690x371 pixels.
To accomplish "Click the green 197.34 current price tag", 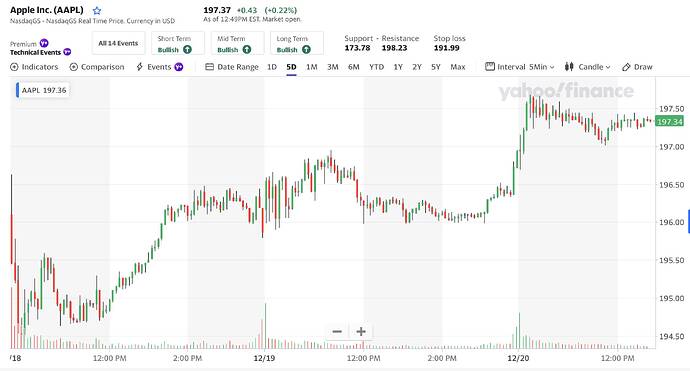I will (x=669, y=121).
